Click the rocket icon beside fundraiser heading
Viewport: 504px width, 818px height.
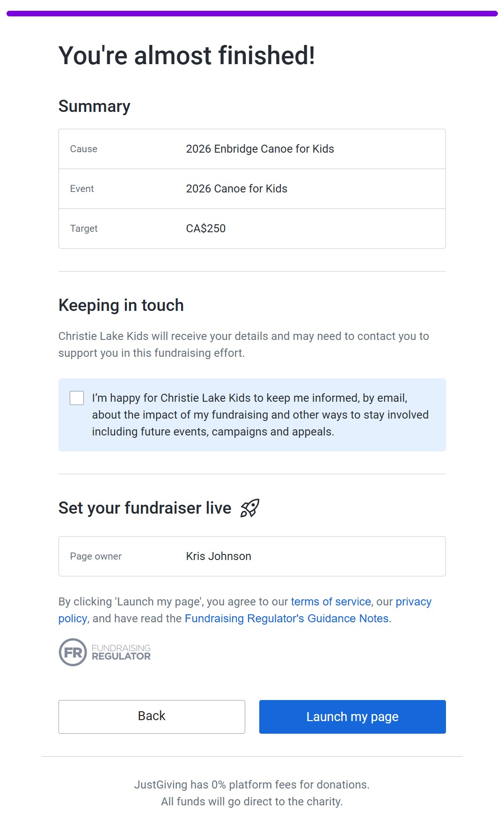pyautogui.click(x=249, y=508)
